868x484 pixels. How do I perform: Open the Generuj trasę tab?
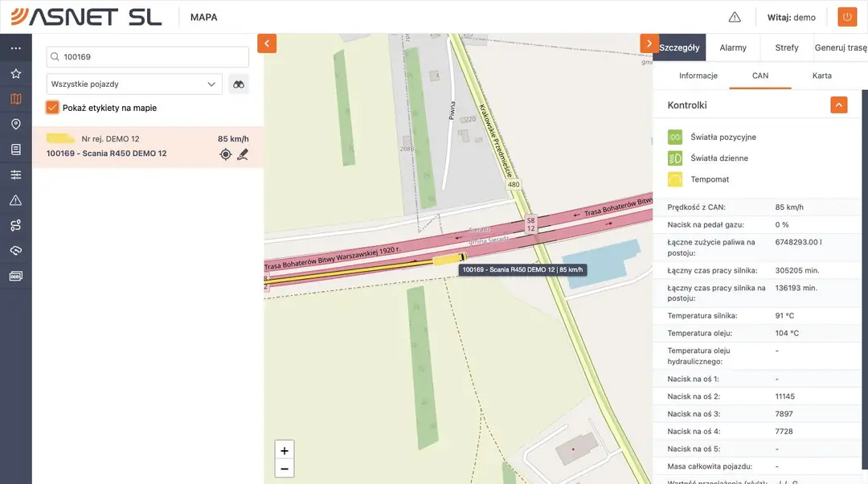pyautogui.click(x=841, y=47)
